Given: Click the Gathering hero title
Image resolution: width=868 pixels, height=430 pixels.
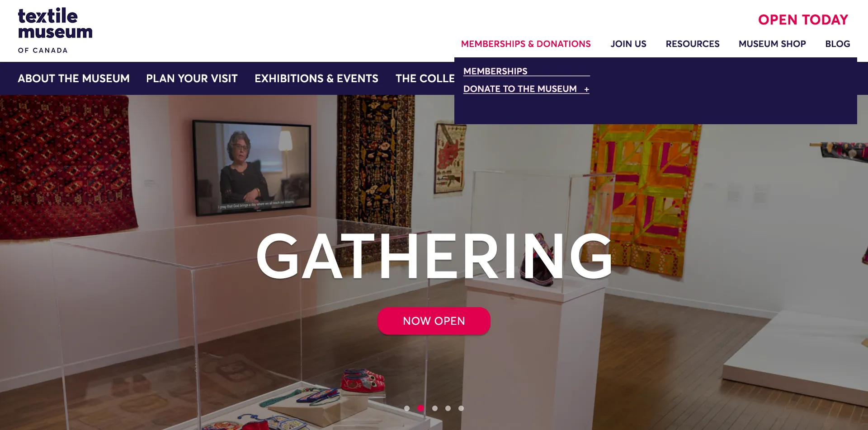Looking at the screenshot, I should tap(434, 256).
